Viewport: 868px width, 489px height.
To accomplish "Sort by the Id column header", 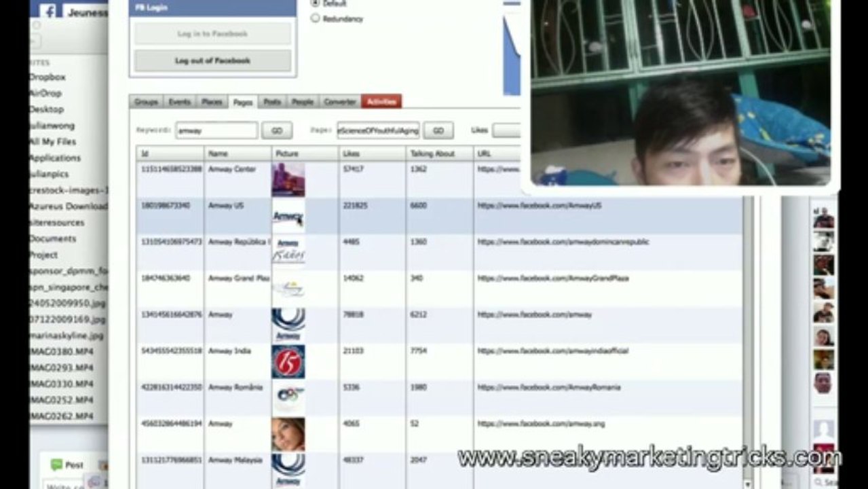I will (170, 154).
